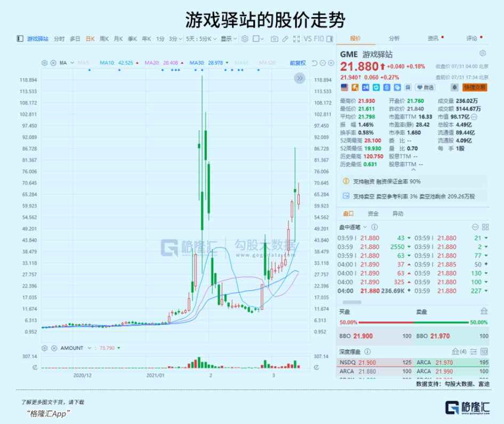Open chart settings gear in top toolbar
504x424 pixels.
tap(245, 38)
